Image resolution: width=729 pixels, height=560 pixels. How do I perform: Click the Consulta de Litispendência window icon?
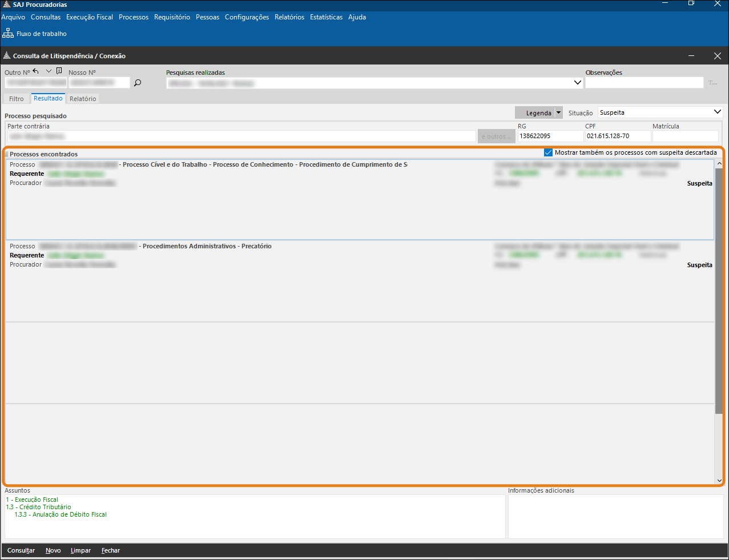click(7, 56)
